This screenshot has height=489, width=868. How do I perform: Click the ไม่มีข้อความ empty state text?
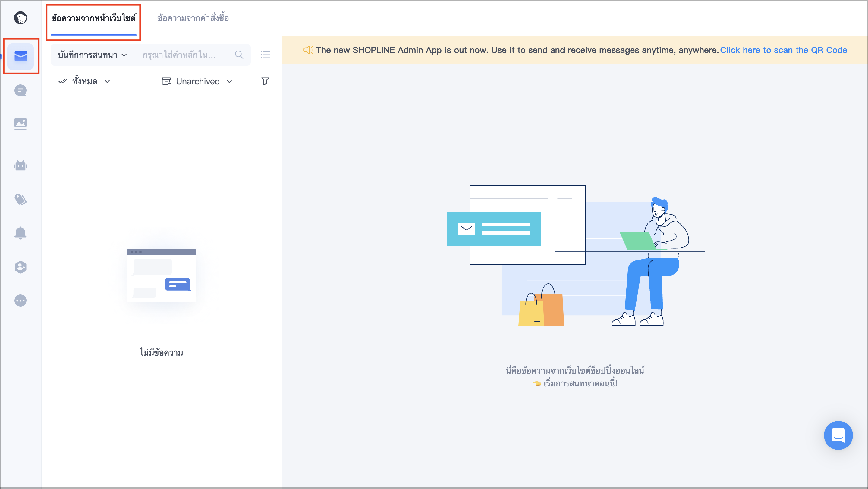click(x=162, y=352)
